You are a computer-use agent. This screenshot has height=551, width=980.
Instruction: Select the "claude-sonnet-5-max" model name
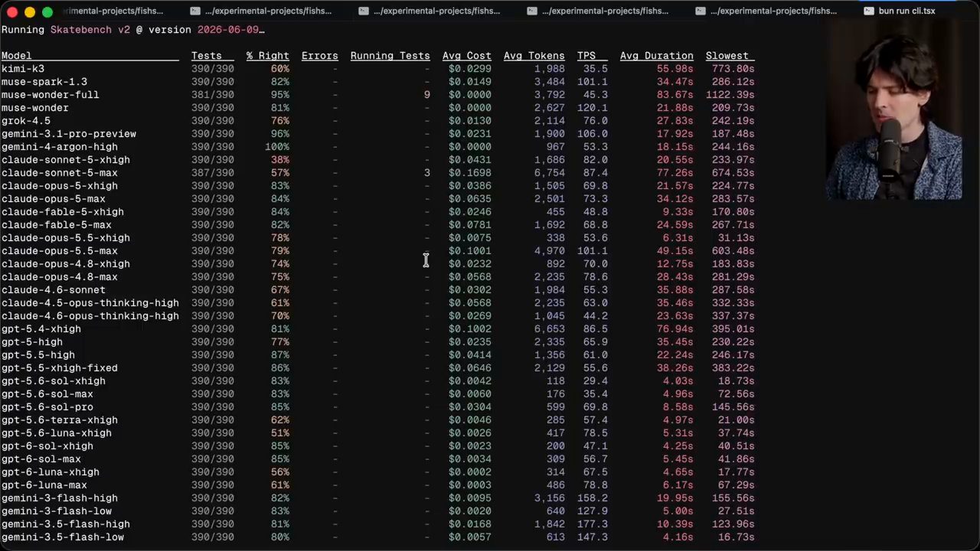pos(60,173)
